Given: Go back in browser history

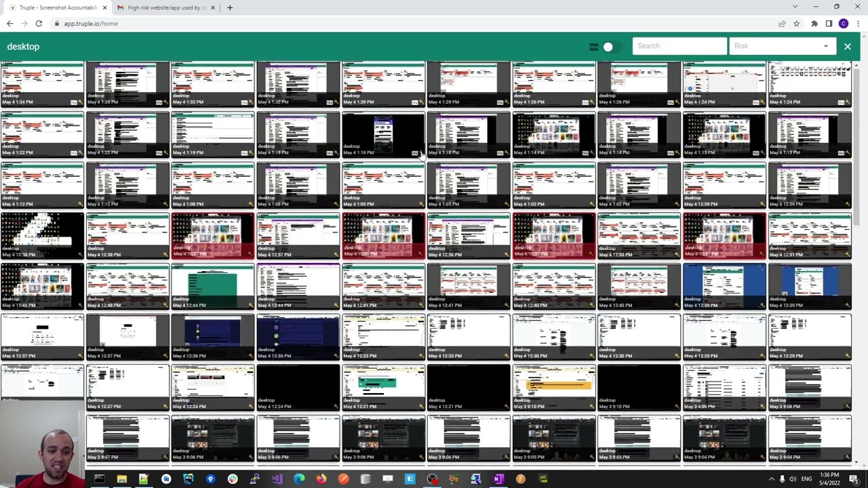Looking at the screenshot, I should click(x=9, y=24).
